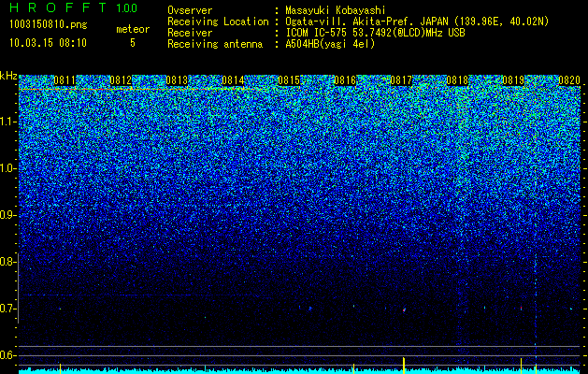Click the 0811 time marker

coord(65,80)
